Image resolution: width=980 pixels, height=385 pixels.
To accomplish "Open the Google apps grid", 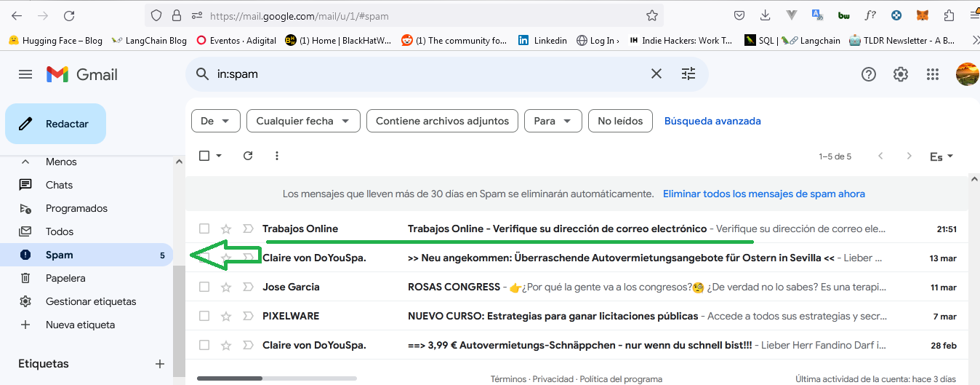I will click(933, 74).
